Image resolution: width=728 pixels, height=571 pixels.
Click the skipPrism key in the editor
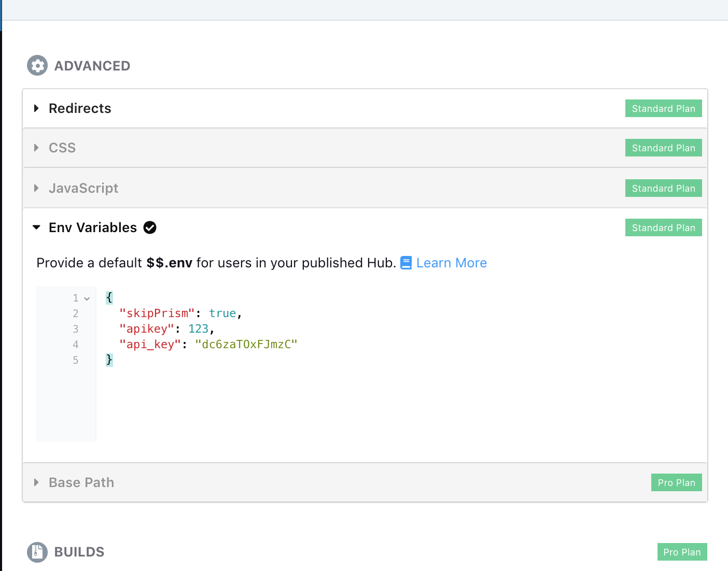157,313
